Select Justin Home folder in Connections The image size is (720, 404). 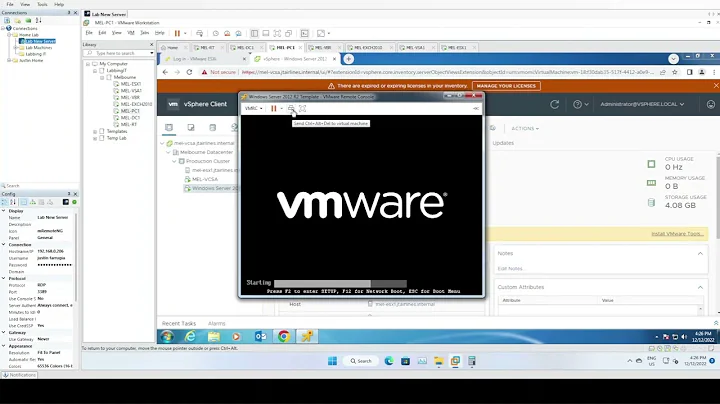click(31, 61)
